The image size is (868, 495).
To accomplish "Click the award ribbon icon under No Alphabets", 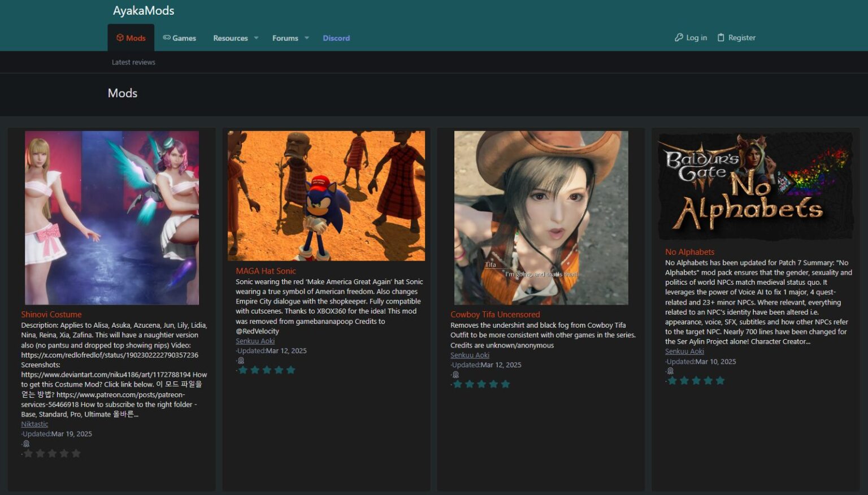I will pos(670,371).
